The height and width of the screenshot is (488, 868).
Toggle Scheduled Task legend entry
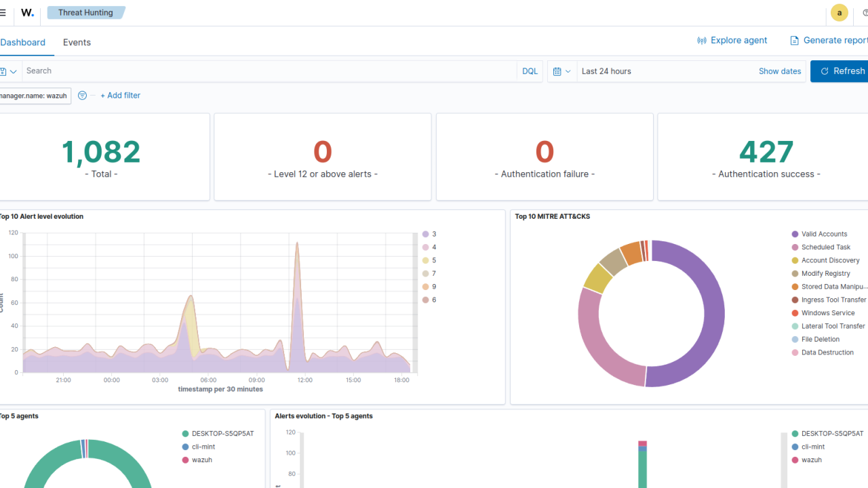821,247
